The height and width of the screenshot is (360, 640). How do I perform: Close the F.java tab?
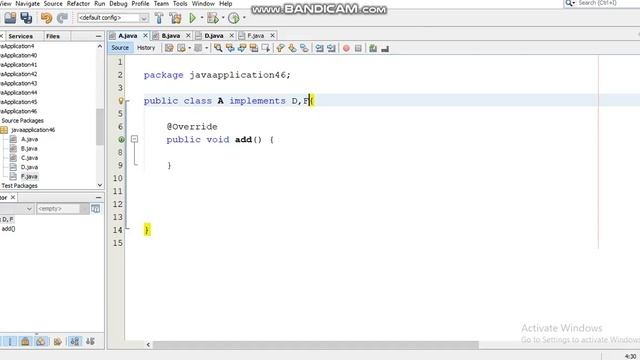click(x=272, y=36)
